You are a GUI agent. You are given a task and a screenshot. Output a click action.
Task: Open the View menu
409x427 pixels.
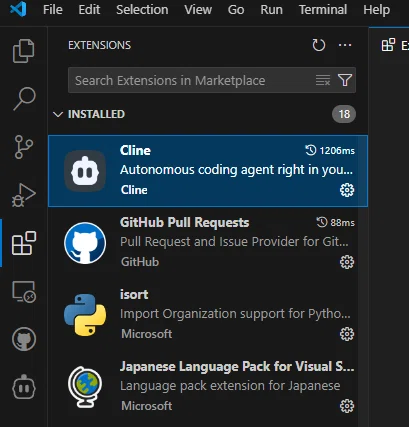198,10
